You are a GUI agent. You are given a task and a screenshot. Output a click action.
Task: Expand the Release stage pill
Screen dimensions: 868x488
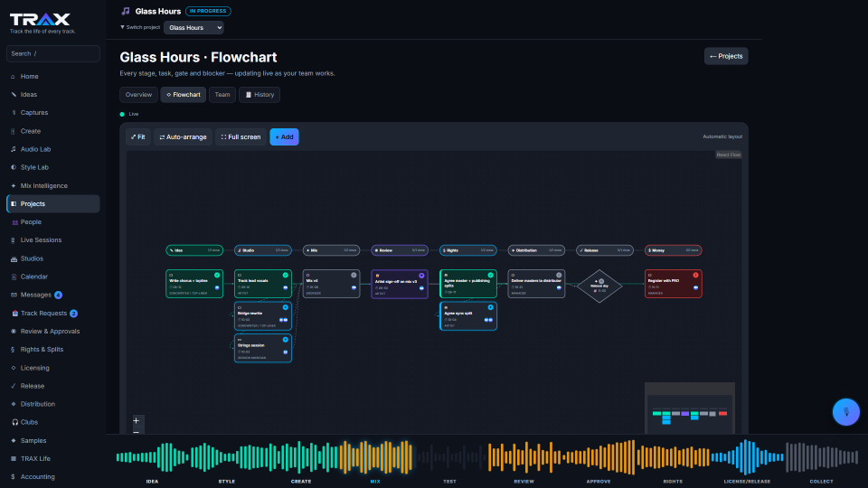click(x=605, y=250)
